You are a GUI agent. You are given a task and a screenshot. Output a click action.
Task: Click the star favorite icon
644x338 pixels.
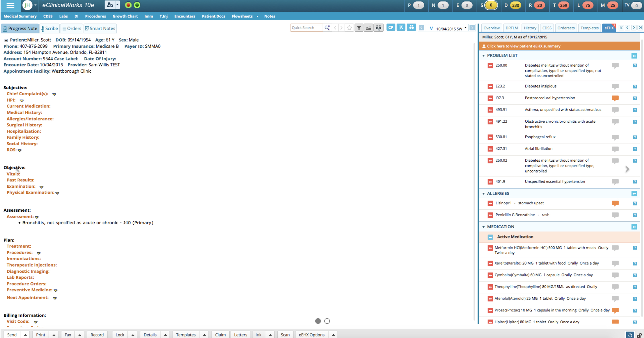tap(349, 28)
